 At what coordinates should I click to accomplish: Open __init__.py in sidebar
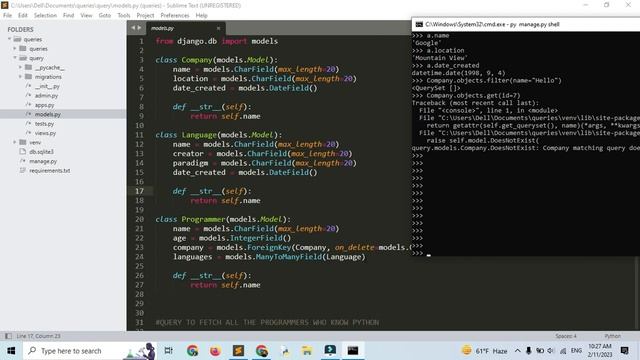(x=47, y=86)
